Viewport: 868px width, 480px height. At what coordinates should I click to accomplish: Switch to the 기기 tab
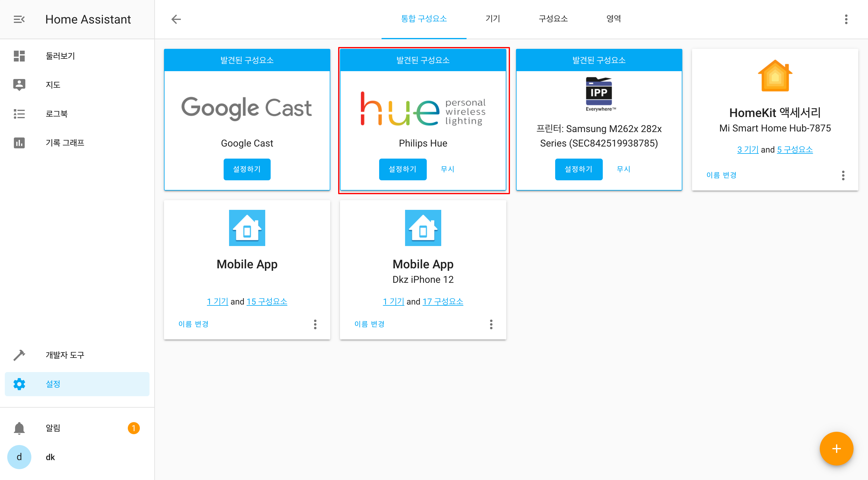click(x=492, y=19)
